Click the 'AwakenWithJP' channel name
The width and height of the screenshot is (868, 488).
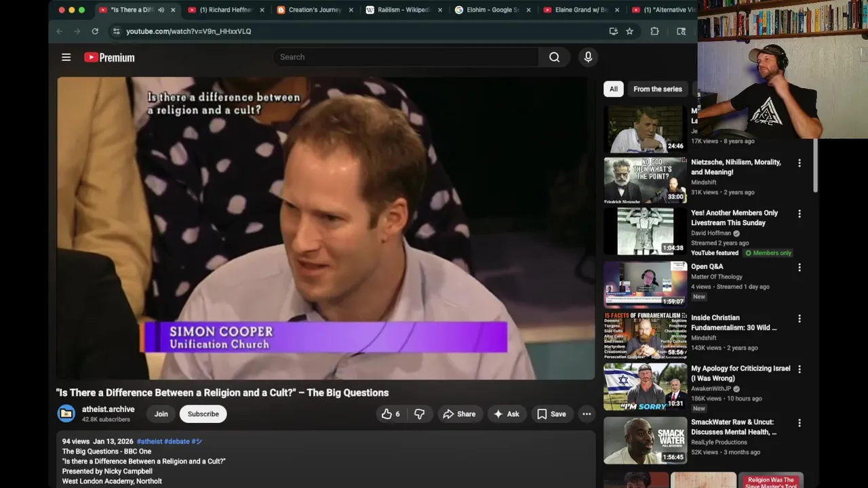click(713, 389)
